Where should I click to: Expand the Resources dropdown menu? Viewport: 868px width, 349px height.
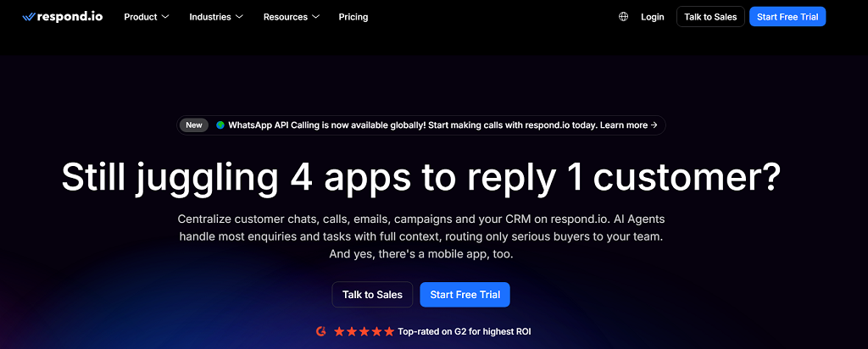point(292,17)
